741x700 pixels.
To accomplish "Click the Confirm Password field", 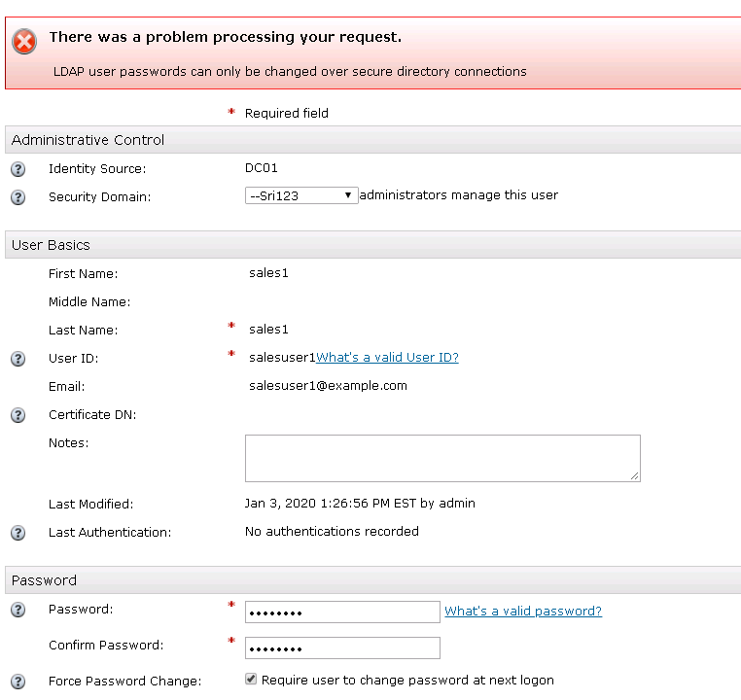I will (x=342, y=647).
